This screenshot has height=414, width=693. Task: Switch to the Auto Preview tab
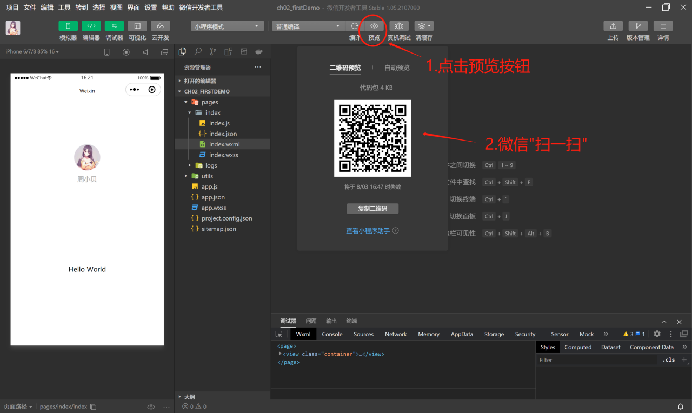point(397,68)
